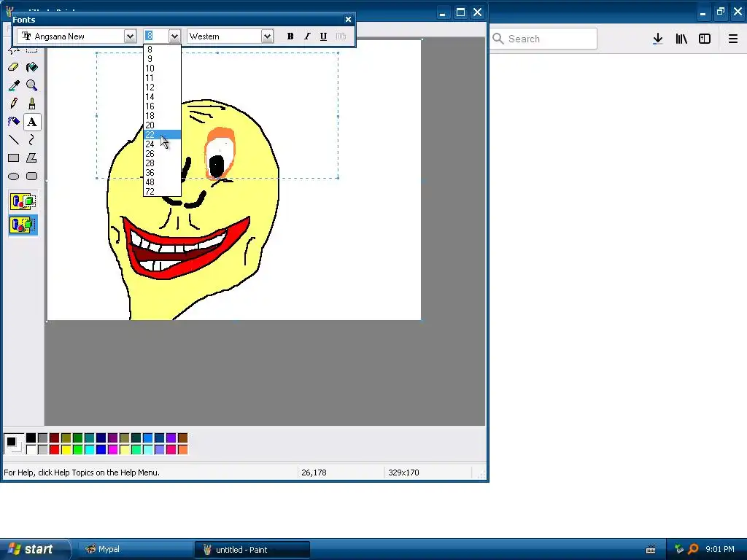747x560 pixels.
Task: Choose font size 20
Action: pos(162,125)
